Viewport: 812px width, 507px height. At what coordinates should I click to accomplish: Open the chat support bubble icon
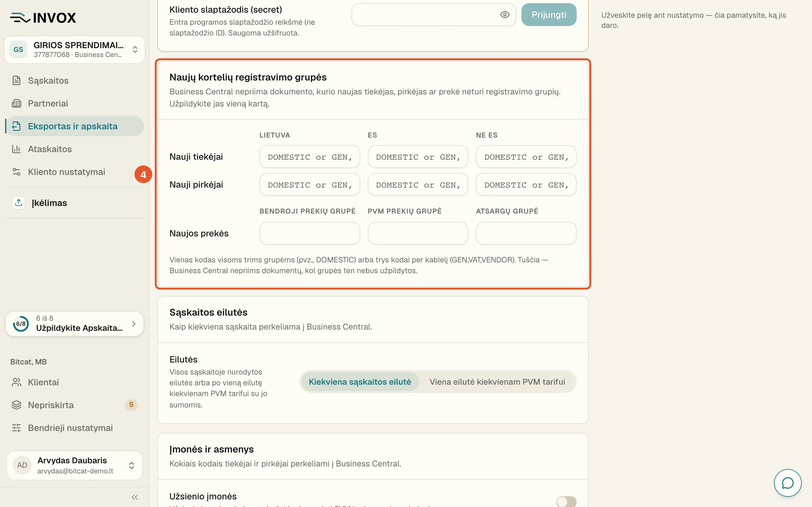(x=788, y=483)
